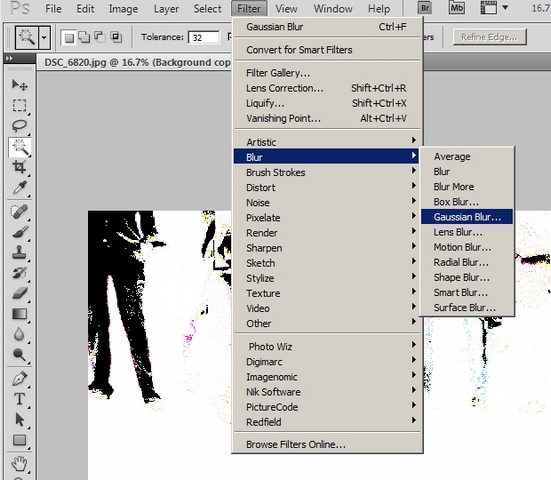This screenshot has width=551, height=480.
Task: Select the Crop tool
Action: pos(19,167)
